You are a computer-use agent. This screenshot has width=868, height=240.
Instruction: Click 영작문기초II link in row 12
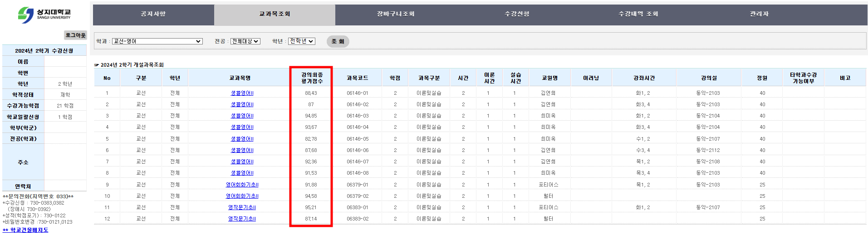(x=242, y=219)
